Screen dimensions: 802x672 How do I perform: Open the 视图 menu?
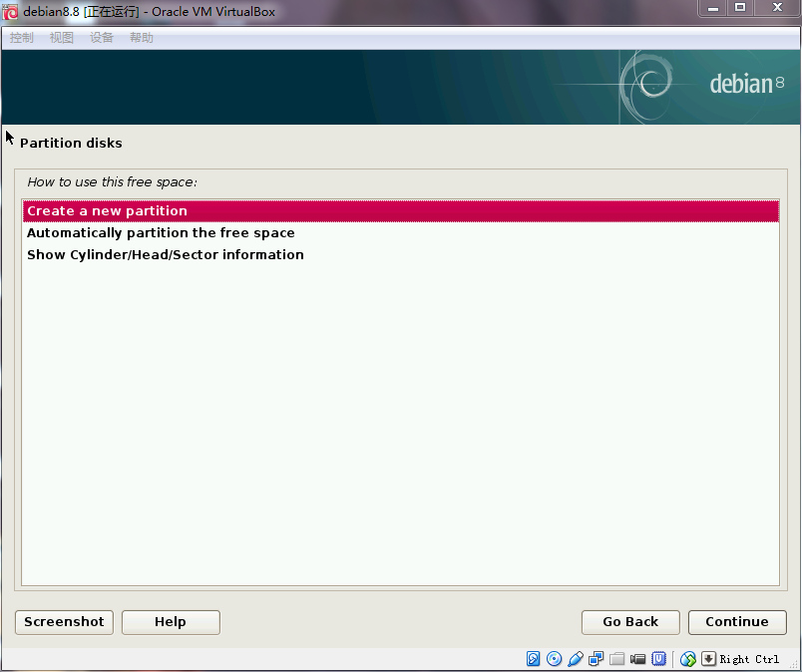[62, 38]
